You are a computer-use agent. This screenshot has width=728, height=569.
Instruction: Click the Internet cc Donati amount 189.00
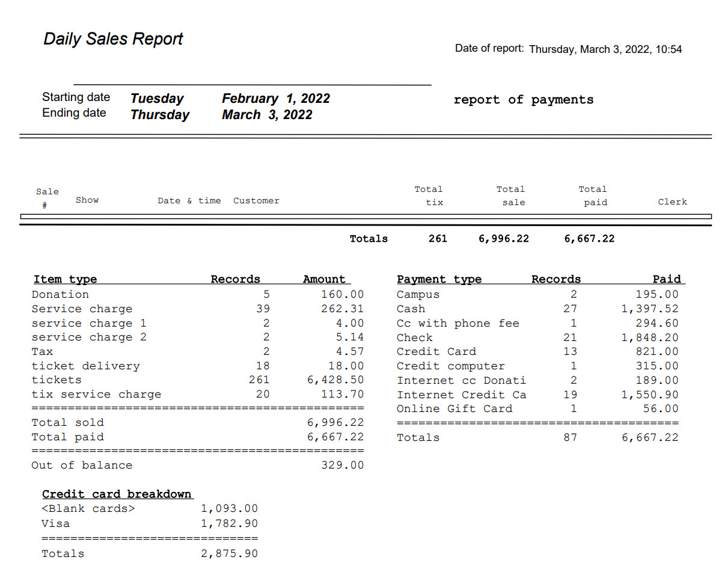(x=657, y=381)
